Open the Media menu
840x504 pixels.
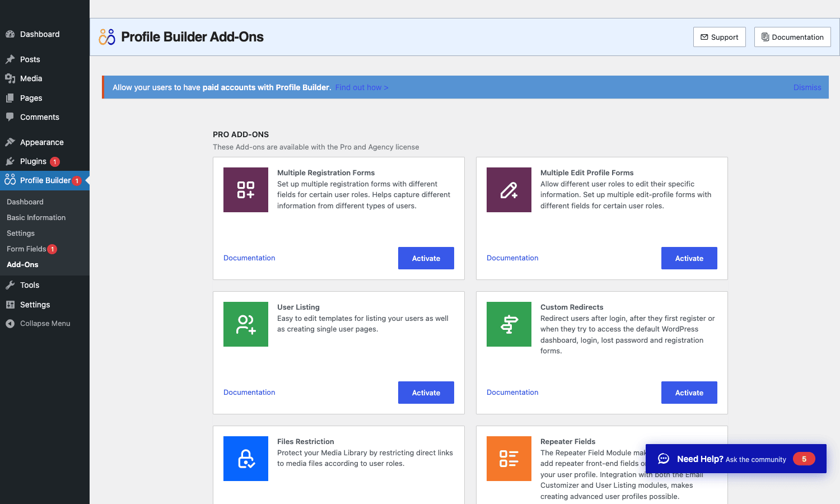click(x=45, y=78)
